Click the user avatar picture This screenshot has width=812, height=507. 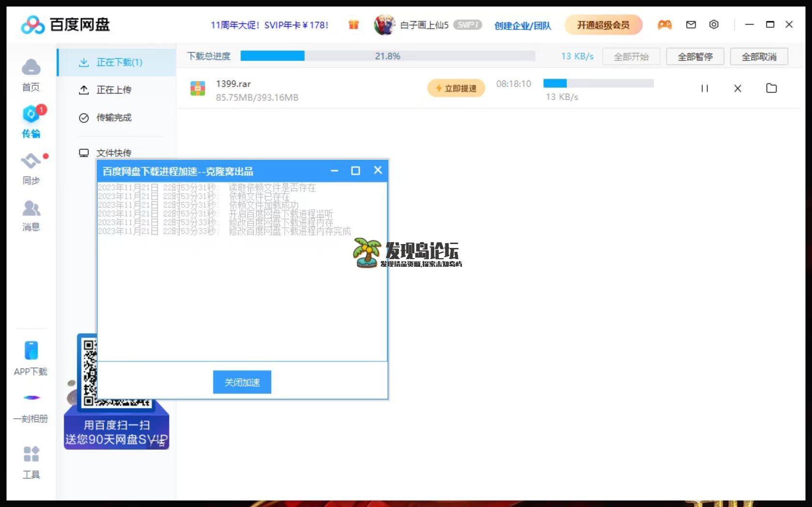tap(384, 25)
